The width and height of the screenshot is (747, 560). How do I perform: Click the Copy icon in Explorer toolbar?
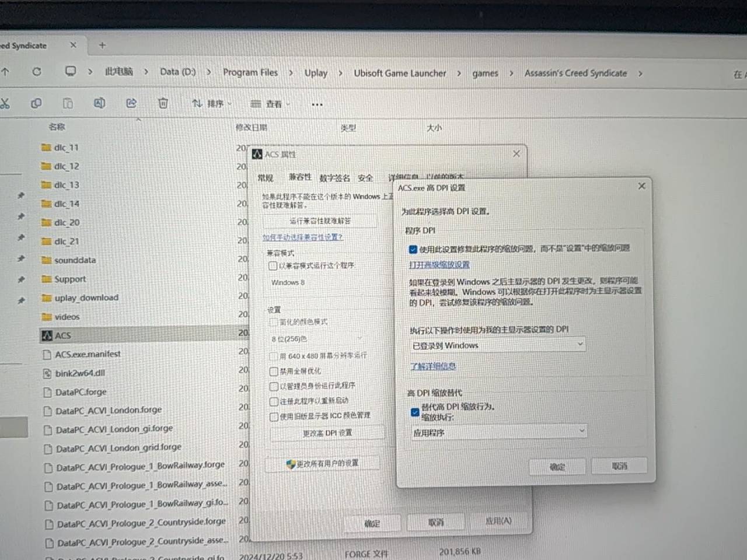pos(36,104)
